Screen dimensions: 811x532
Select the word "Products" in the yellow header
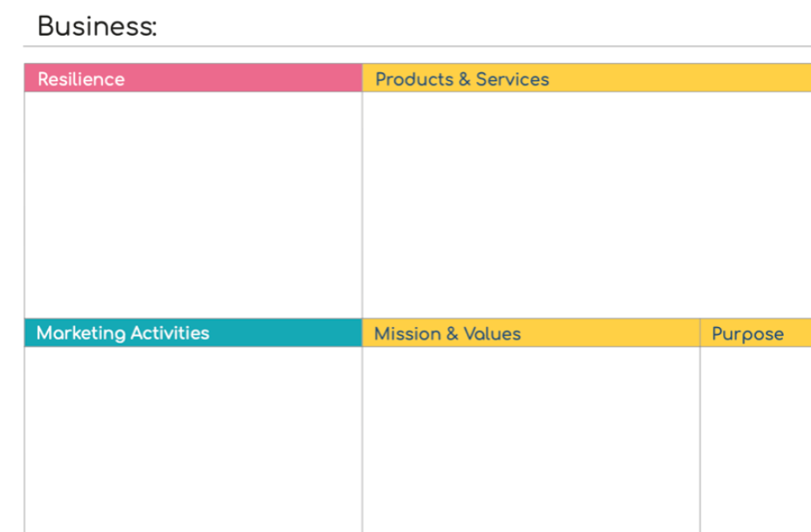tap(414, 79)
